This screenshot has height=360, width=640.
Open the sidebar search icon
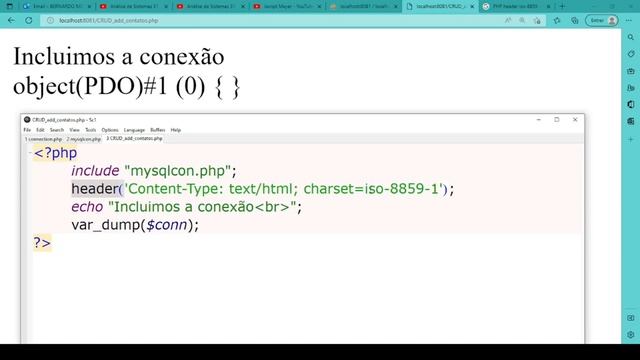pyautogui.click(x=631, y=37)
